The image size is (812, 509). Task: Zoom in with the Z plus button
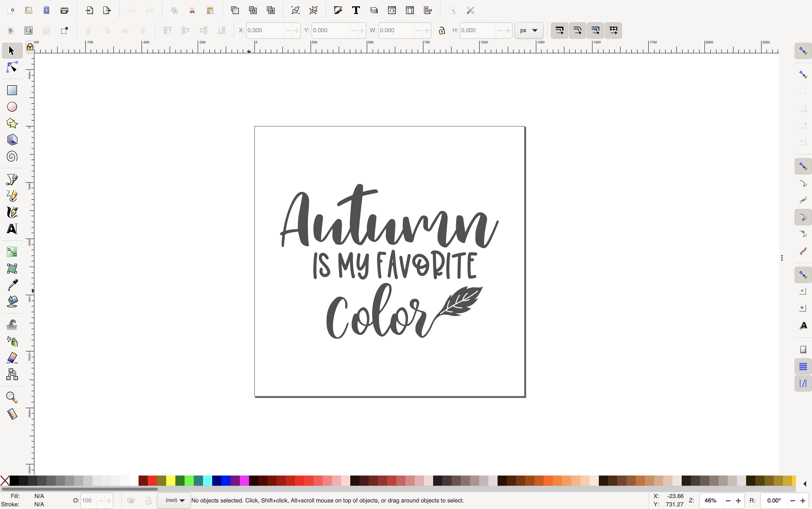(x=739, y=501)
